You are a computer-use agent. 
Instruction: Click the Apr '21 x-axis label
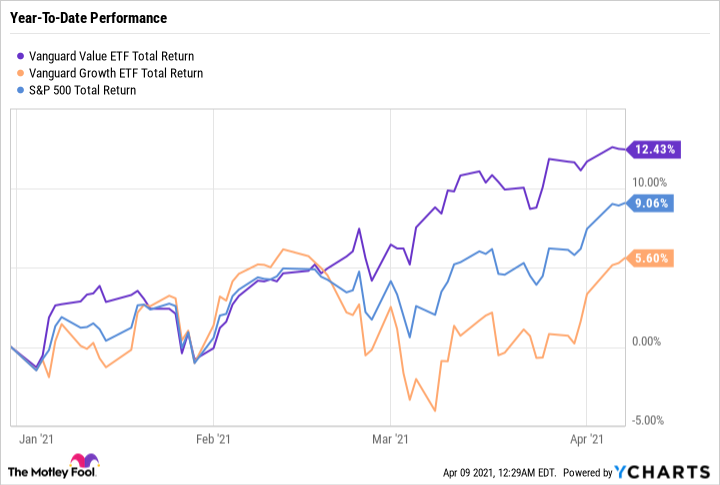point(585,439)
